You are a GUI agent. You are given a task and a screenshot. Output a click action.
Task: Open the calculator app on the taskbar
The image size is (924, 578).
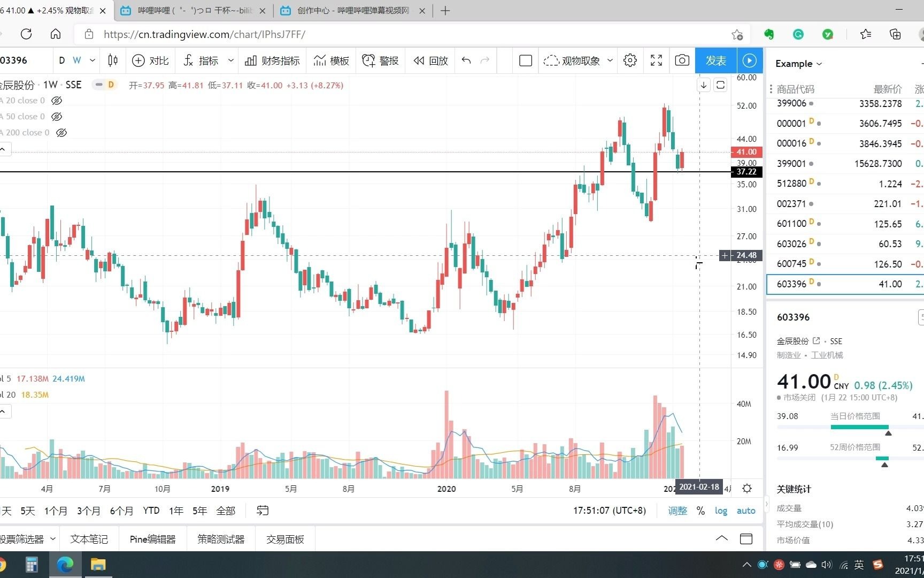click(x=32, y=565)
